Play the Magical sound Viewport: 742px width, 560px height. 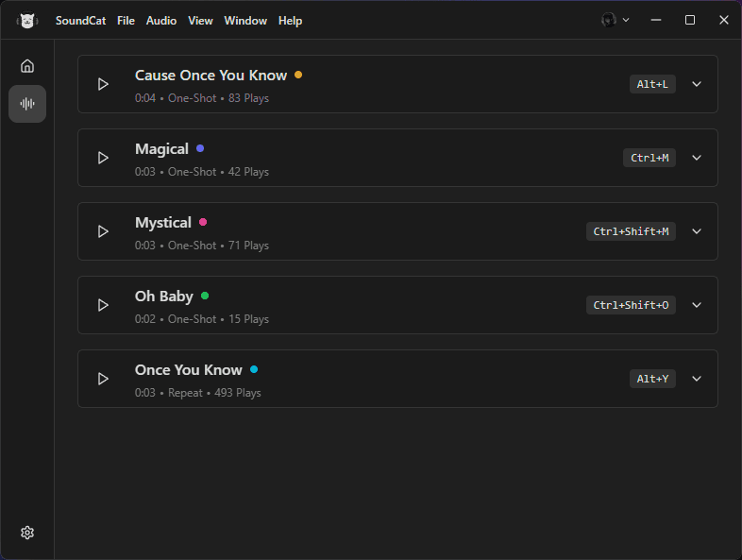click(x=103, y=158)
